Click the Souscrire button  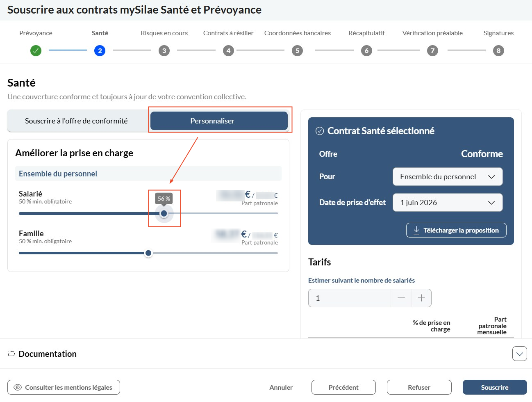click(495, 387)
